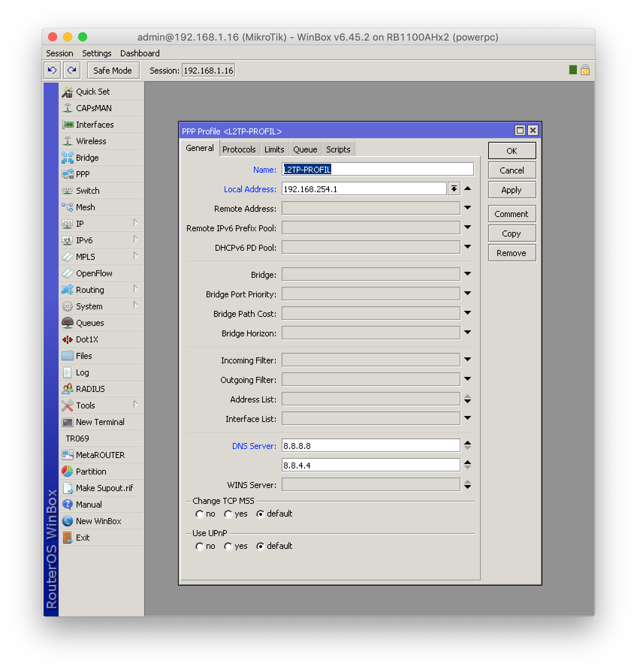Select 'yes' for Change TCP MSS
The height and width of the screenshot is (672, 637).
click(228, 514)
